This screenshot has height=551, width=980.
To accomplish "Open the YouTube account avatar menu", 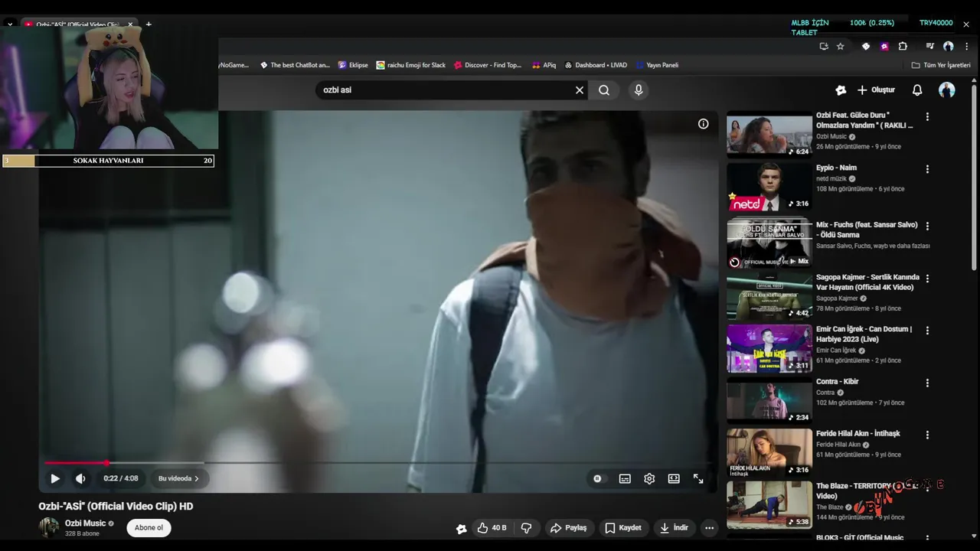I will [947, 90].
